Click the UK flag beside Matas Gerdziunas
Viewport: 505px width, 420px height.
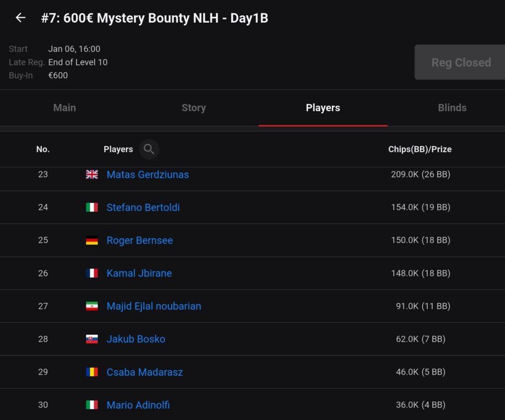pyautogui.click(x=92, y=174)
